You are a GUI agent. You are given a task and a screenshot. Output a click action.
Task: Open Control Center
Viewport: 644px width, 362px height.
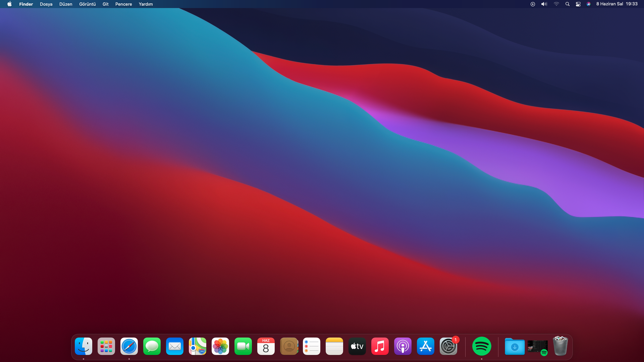pos(578,4)
